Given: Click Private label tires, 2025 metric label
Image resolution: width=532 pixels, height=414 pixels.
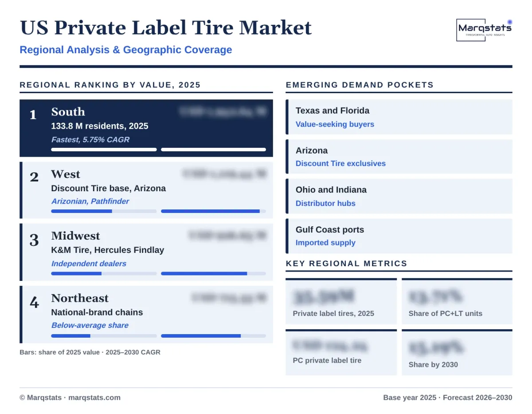Looking at the screenshot, I should [333, 313].
